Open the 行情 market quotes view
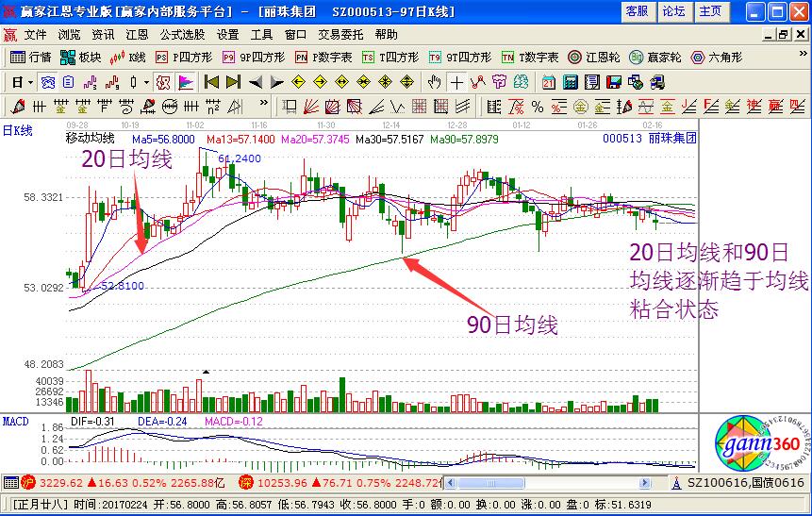The image size is (812, 516). (30, 58)
